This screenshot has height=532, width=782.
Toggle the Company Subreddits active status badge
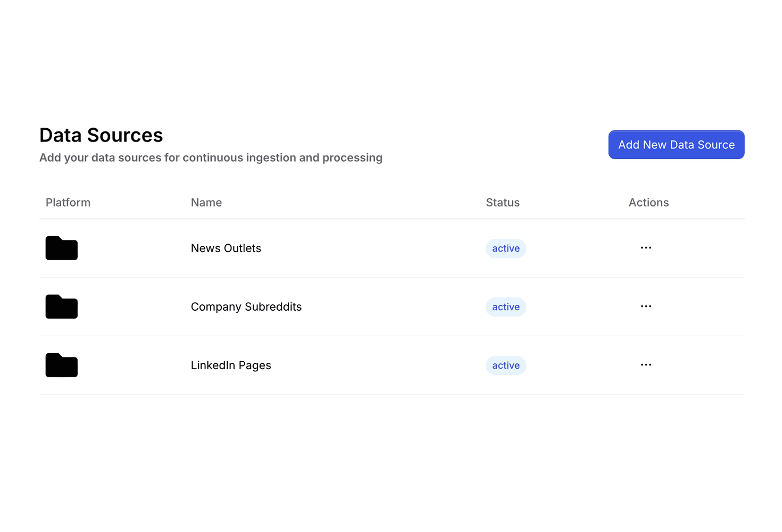click(x=505, y=307)
